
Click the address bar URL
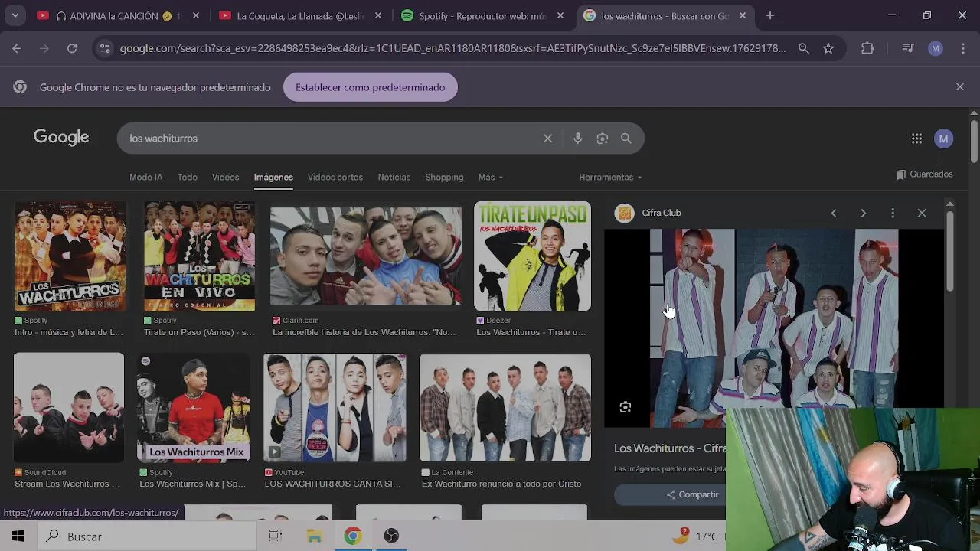(x=452, y=48)
